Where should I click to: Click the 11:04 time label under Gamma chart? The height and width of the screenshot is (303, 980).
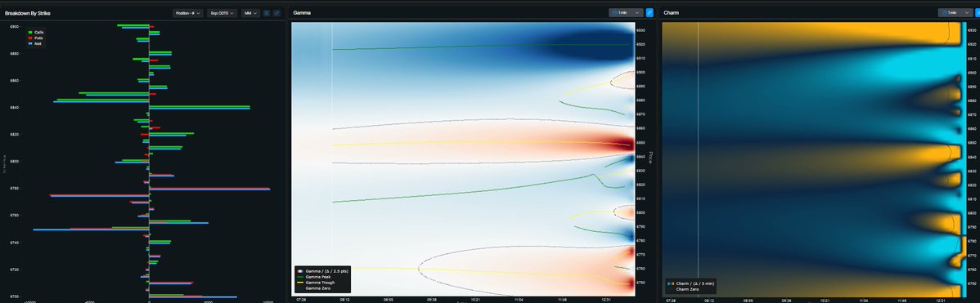pyautogui.click(x=519, y=300)
